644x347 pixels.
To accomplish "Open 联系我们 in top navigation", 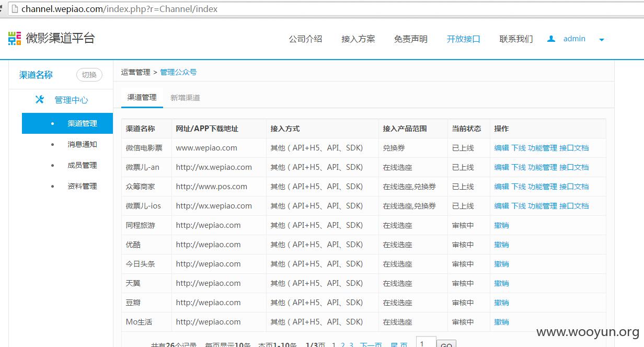I will 516,39.
